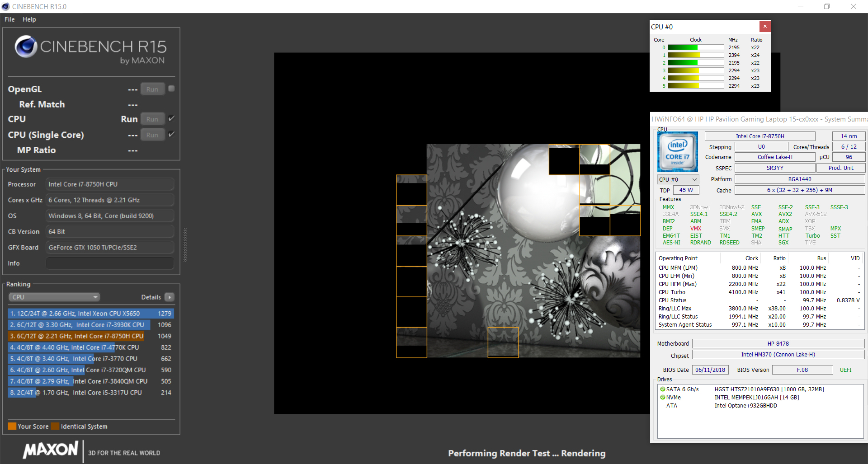Click the Intel Core i7 badge in HWiNFO
This screenshot has width=868, height=464.
coord(677,152)
